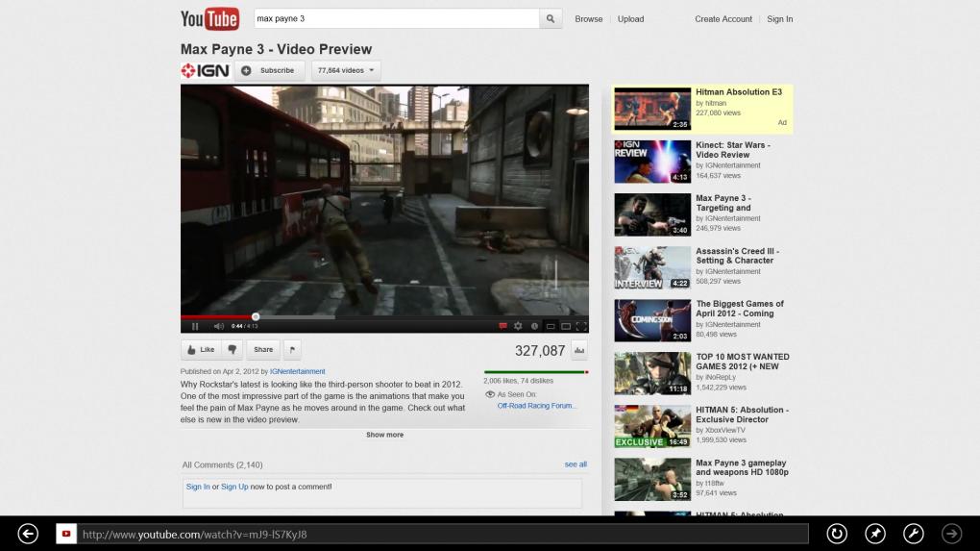Open TOP 10 MOST WANTED GAMES thumbnail
The height and width of the screenshot is (551, 980).
pos(651,373)
